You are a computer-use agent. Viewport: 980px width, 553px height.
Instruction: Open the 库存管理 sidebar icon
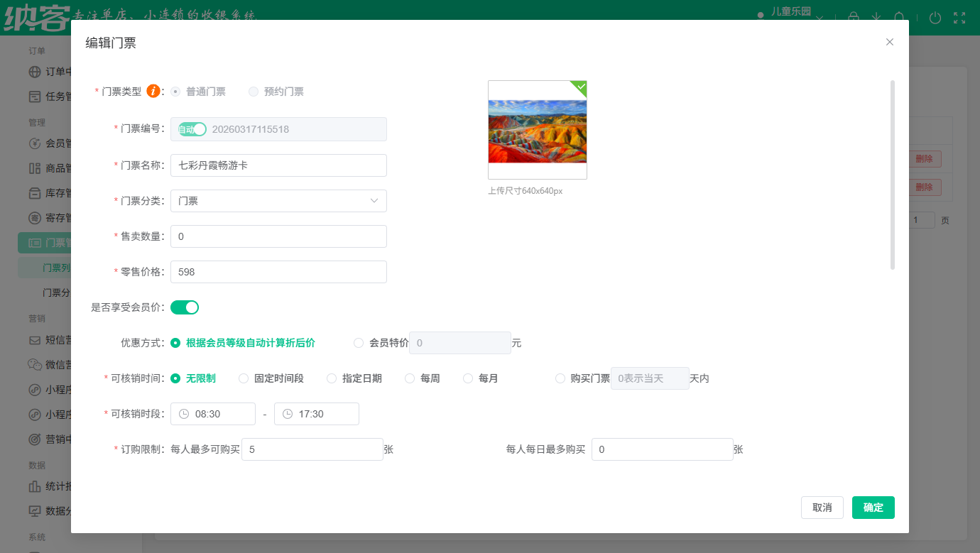(34, 192)
